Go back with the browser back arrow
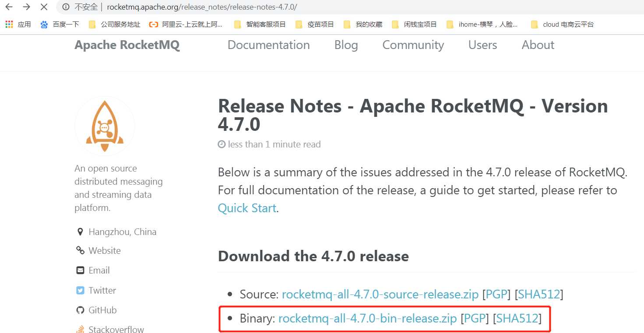The height and width of the screenshot is (333, 644). [9, 7]
